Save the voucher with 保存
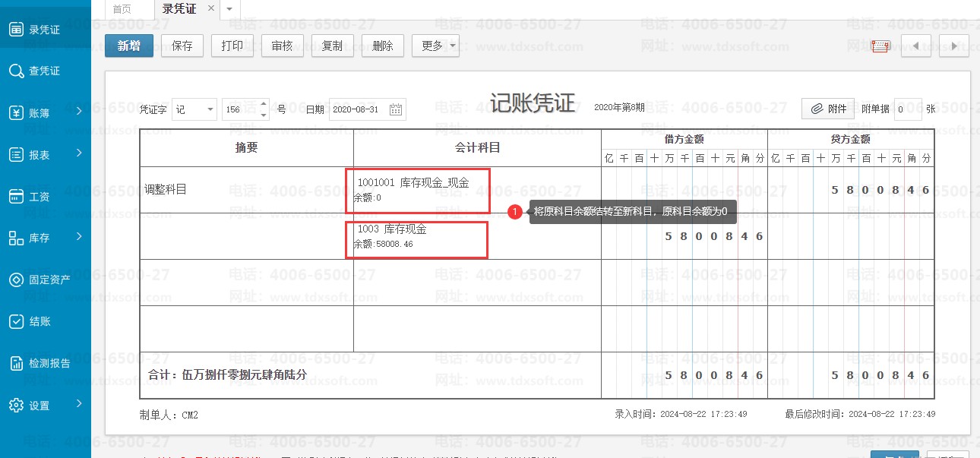Image resolution: width=980 pixels, height=458 pixels. pos(182,46)
